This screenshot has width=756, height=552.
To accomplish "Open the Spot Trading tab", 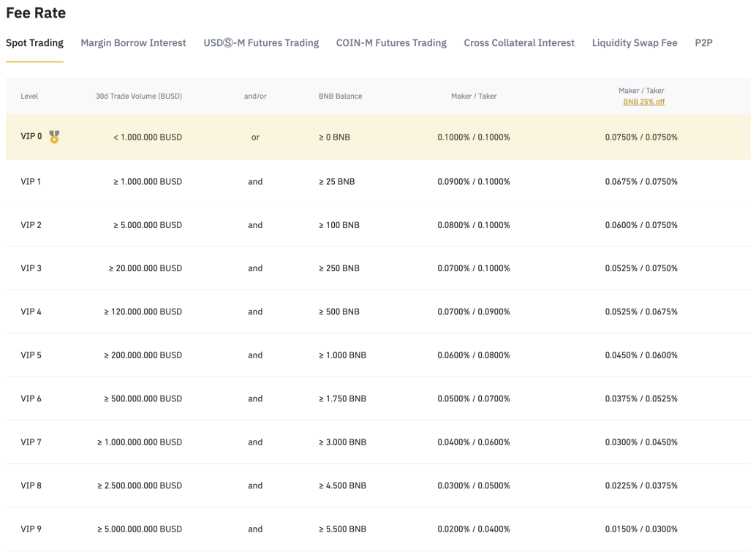I will pos(34,43).
